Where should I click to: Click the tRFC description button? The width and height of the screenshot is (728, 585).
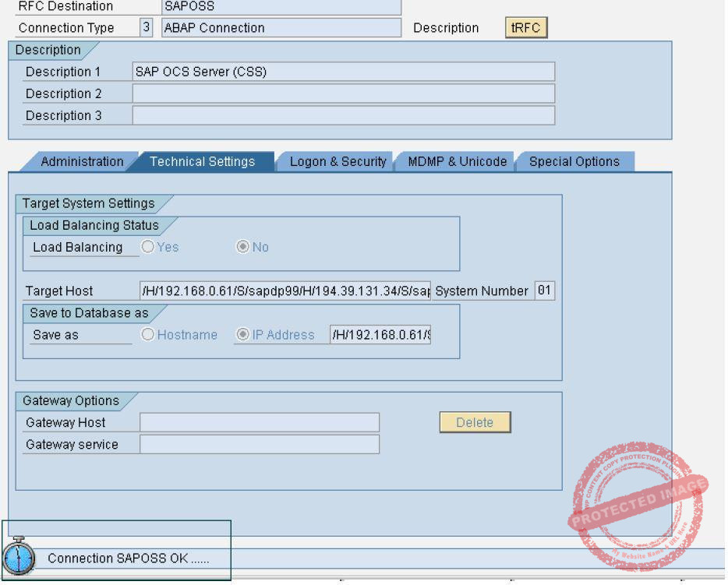(x=526, y=28)
